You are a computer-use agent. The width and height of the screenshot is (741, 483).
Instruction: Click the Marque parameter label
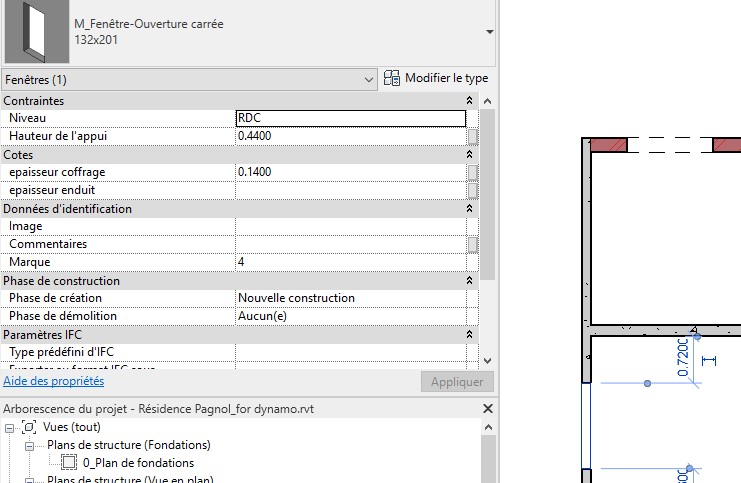pyautogui.click(x=29, y=262)
